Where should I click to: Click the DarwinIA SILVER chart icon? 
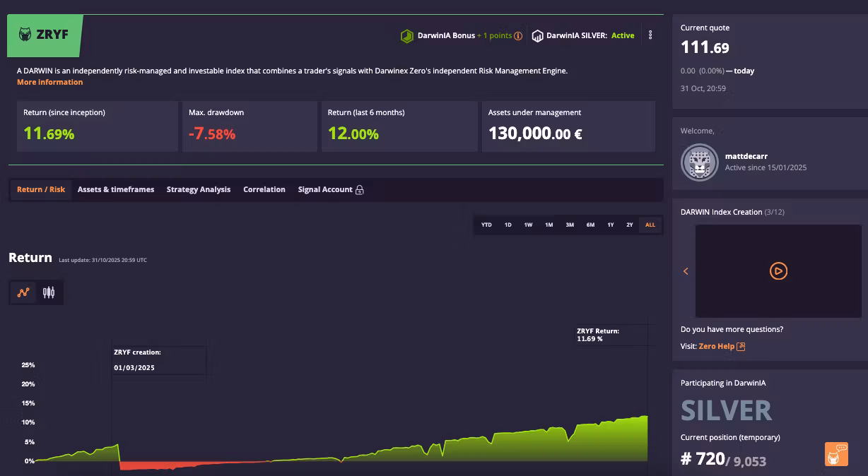538,36
